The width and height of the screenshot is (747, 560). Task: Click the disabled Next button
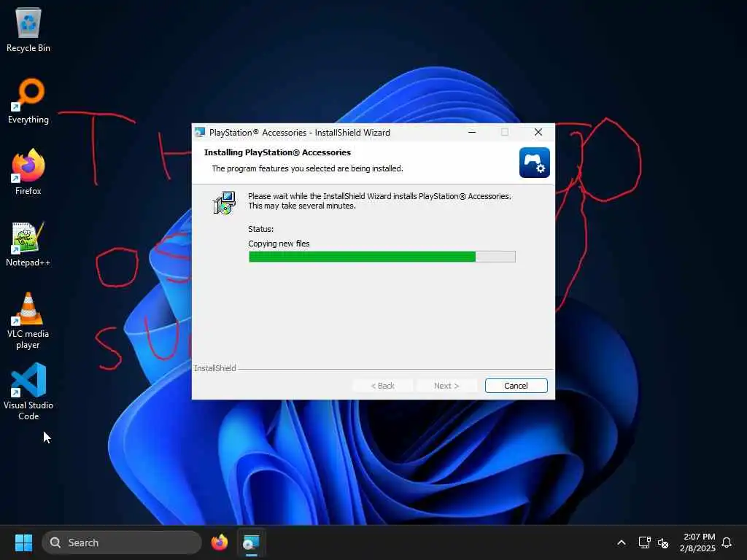click(x=446, y=386)
